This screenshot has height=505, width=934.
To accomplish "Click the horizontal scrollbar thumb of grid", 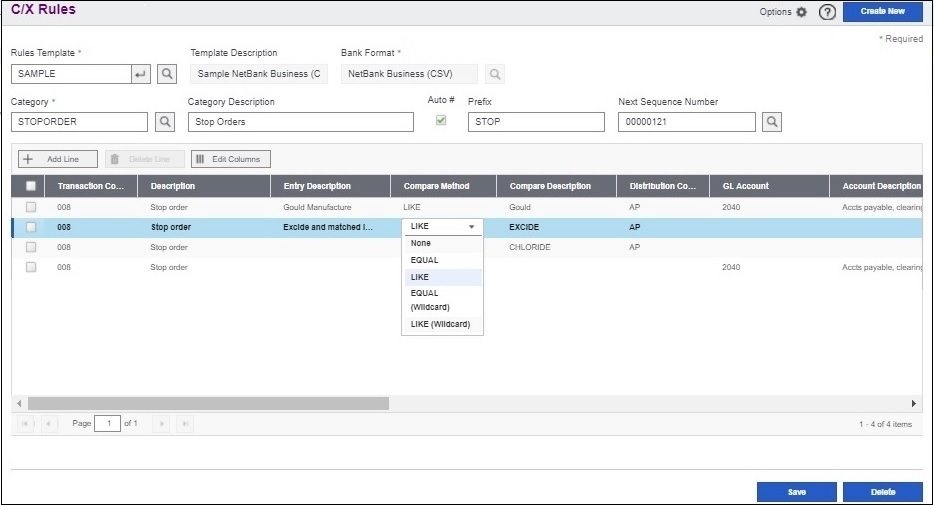I will (208, 403).
